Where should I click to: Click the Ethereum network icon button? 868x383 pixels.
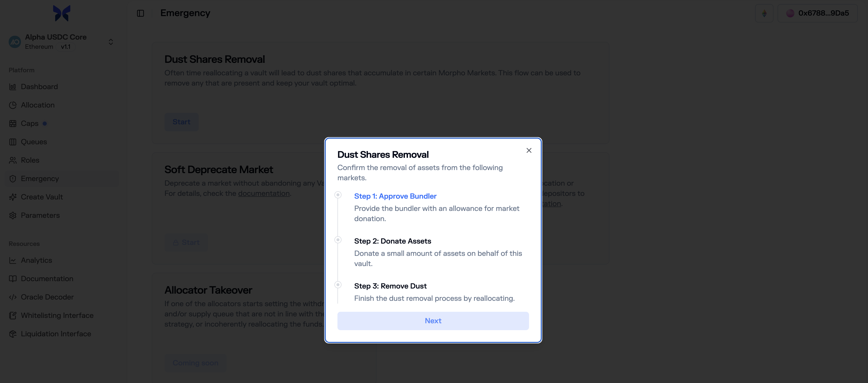(764, 13)
